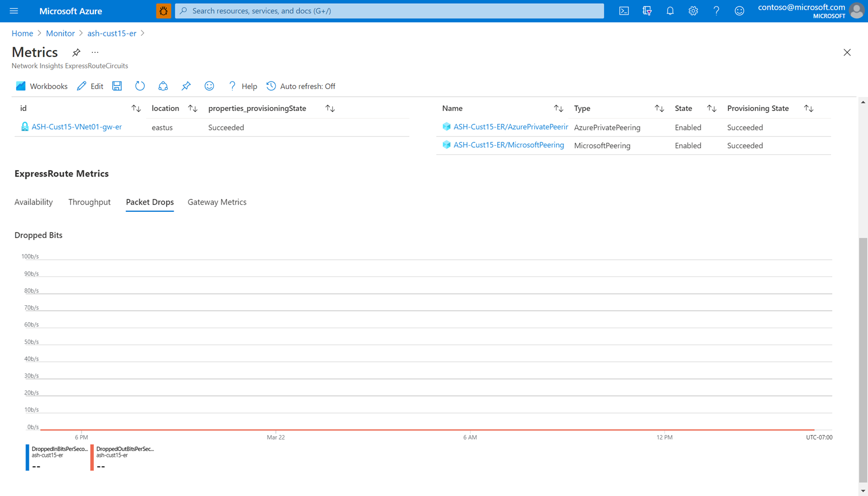Toggle Auto refresh: Off setting
This screenshot has height=496, width=868.
click(301, 86)
